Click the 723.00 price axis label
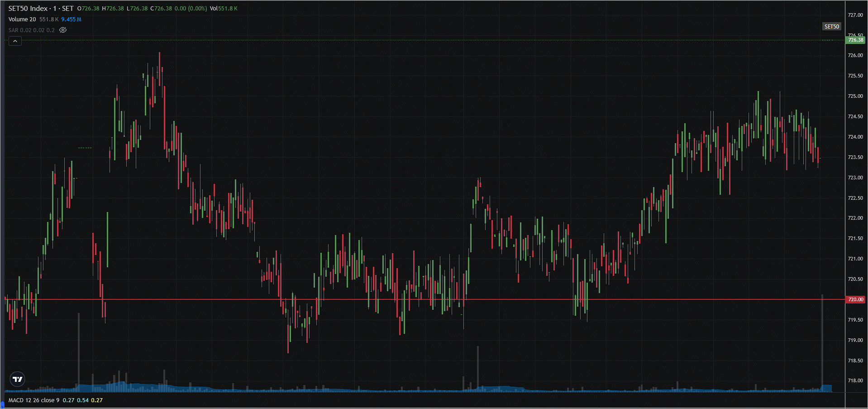The height and width of the screenshot is (409, 868). 855,178
